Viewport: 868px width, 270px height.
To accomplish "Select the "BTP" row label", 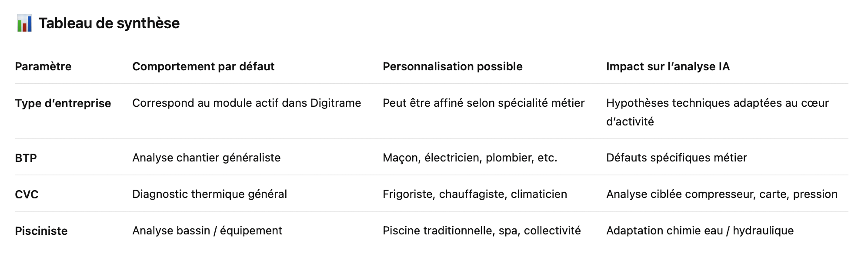I will [x=26, y=158].
